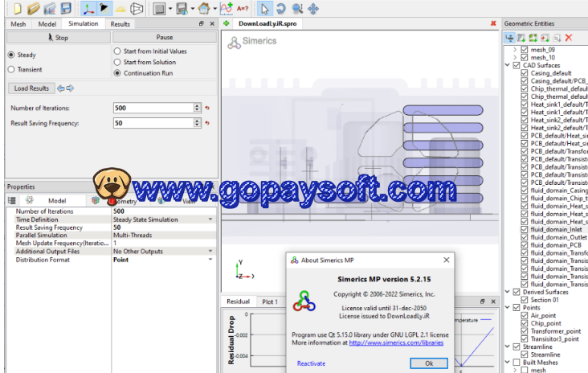The image size is (588, 373).
Task: Click the rotate view tool icon
Action: click(281, 9)
